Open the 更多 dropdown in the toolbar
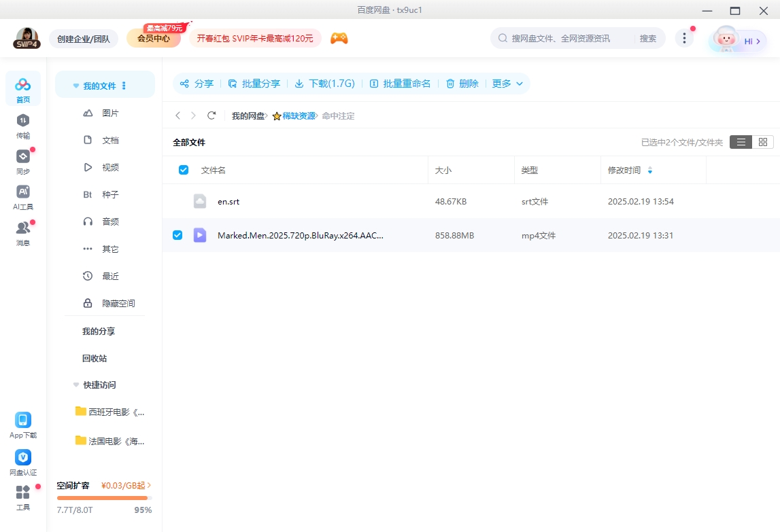 pos(507,83)
